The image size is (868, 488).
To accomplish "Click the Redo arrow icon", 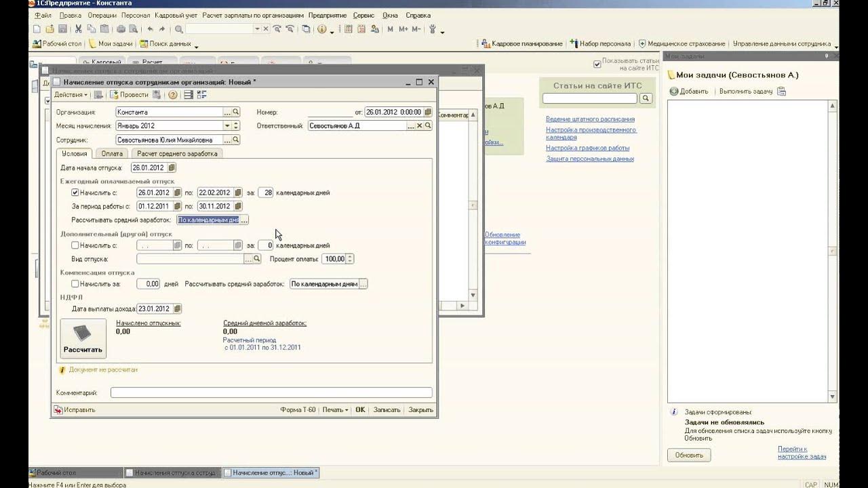I will point(162,29).
